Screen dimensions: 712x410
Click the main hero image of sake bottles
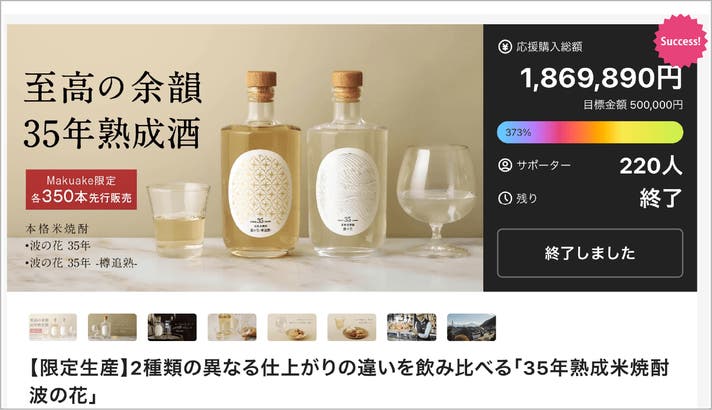(x=245, y=158)
